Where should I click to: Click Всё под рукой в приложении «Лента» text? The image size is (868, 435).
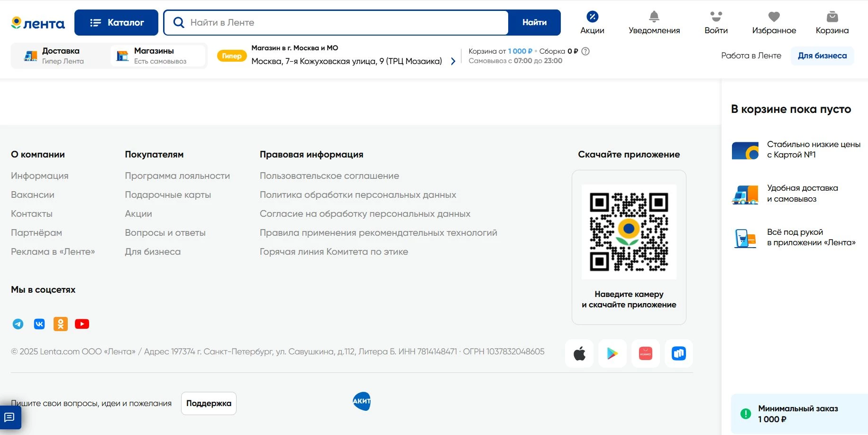pyautogui.click(x=811, y=237)
